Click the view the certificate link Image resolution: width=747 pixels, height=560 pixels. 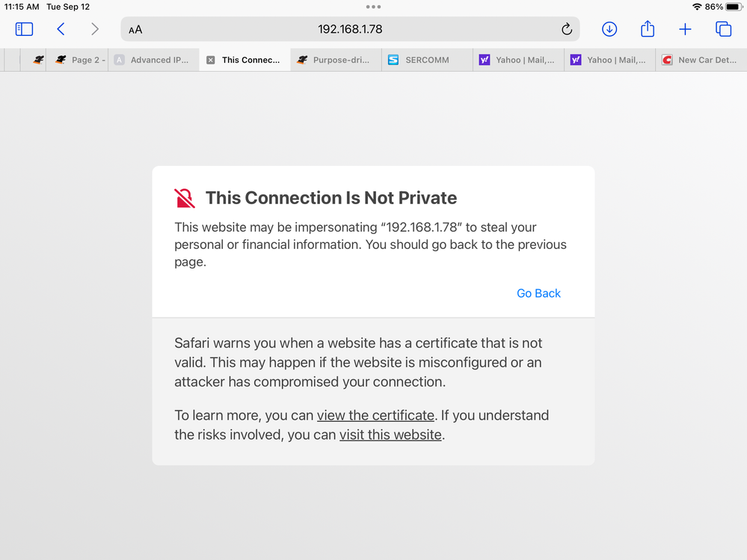pos(375,415)
